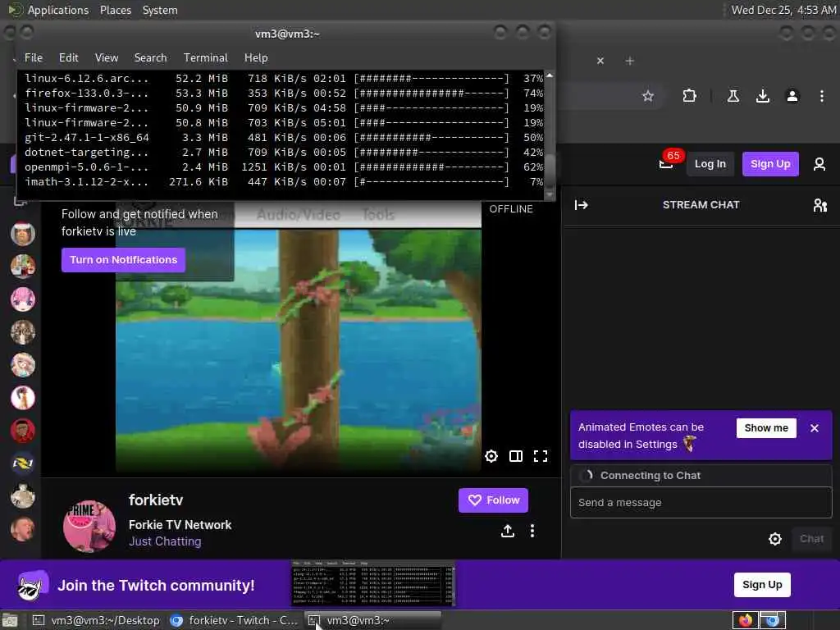The width and height of the screenshot is (840, 630).
Task: Switch to vm3@vm3:~ taskbar window
Action: (373, 620)
